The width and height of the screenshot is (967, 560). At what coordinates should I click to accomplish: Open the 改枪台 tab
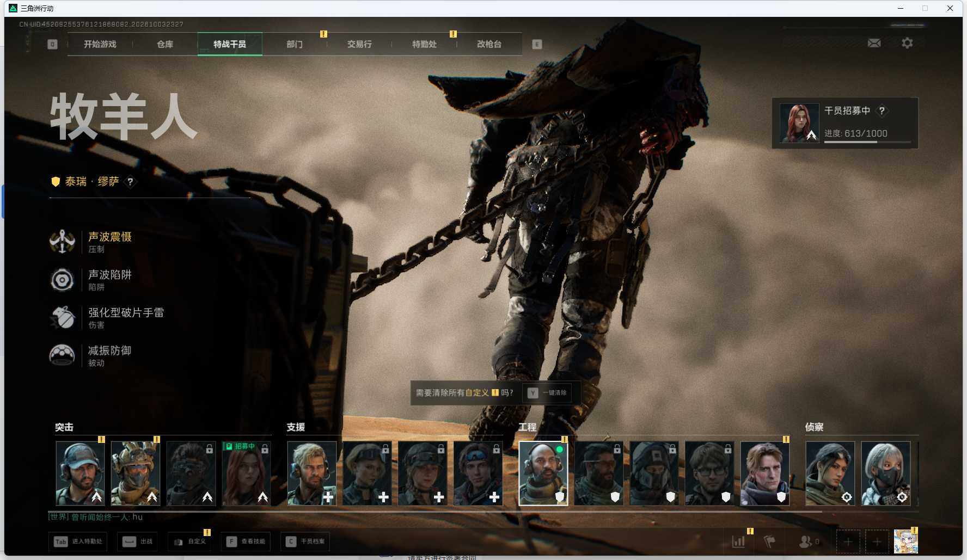[x=489, y=44]
